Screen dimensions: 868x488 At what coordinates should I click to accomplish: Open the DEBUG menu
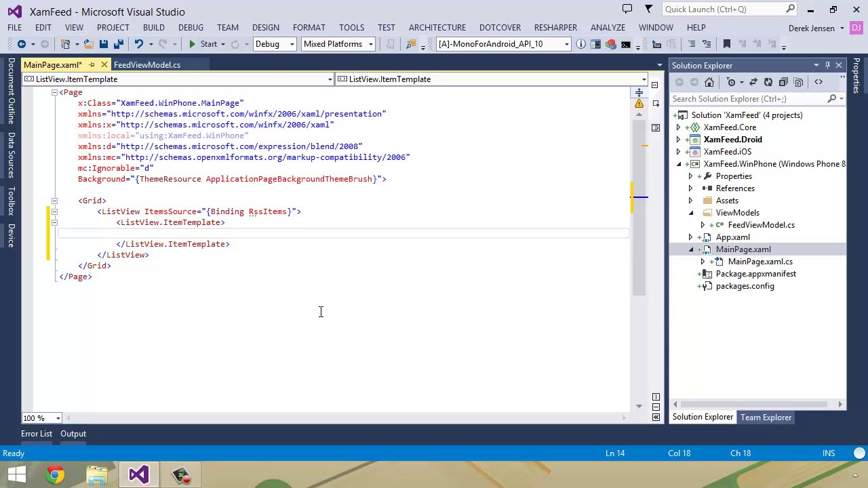point(191,27)
